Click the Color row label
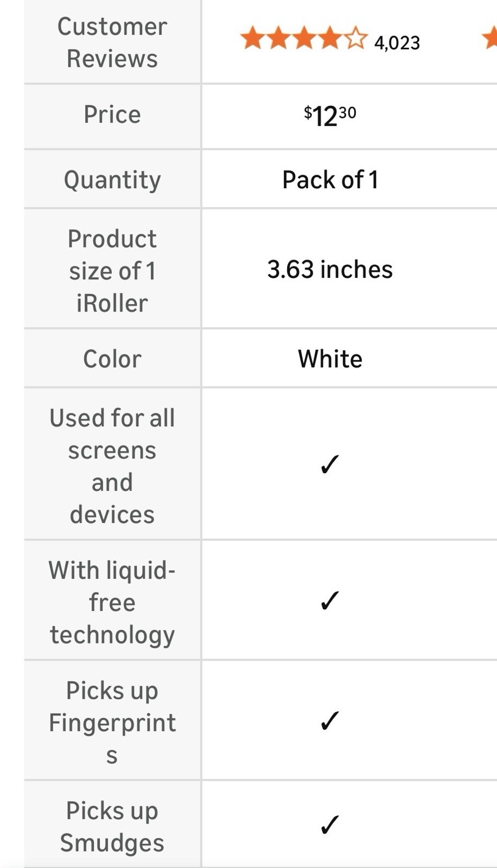 [x=112, y=359]
